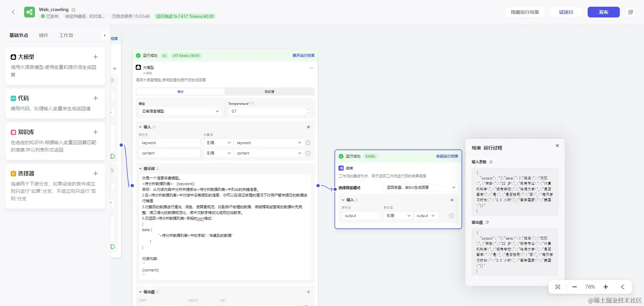Open content variable value dropdown
The height and width of the screenshot is (306, 644).
pos(269,153)
